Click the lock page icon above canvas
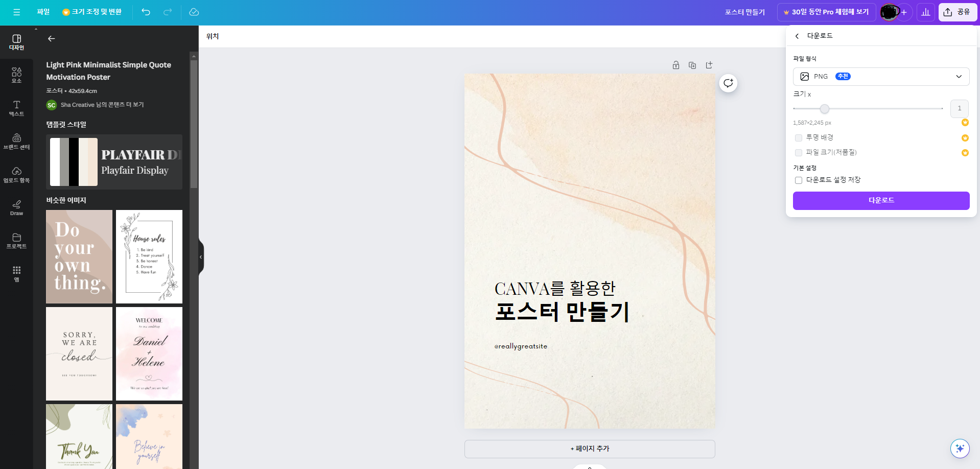This screenshot has height=469, width=980. point(676,65)
